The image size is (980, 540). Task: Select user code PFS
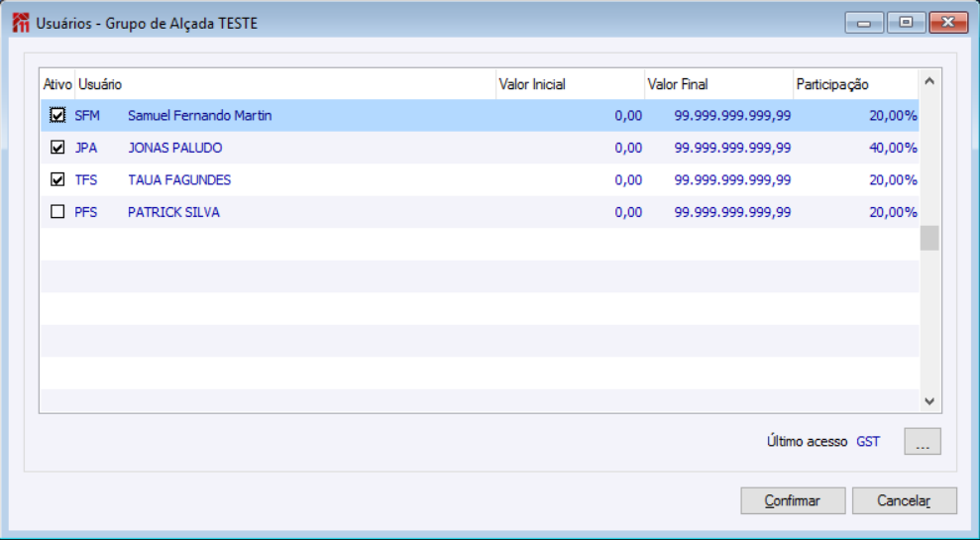(x=86, y=212)
